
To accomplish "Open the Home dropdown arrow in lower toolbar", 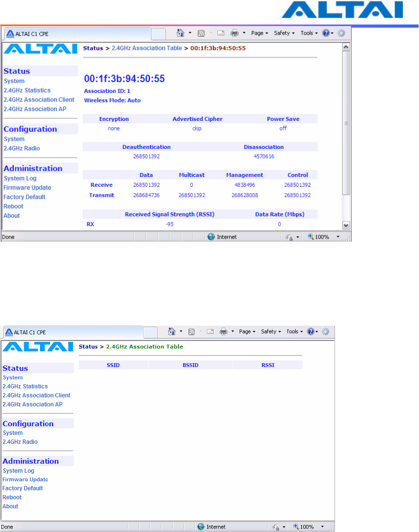I will tap(181, 331).
